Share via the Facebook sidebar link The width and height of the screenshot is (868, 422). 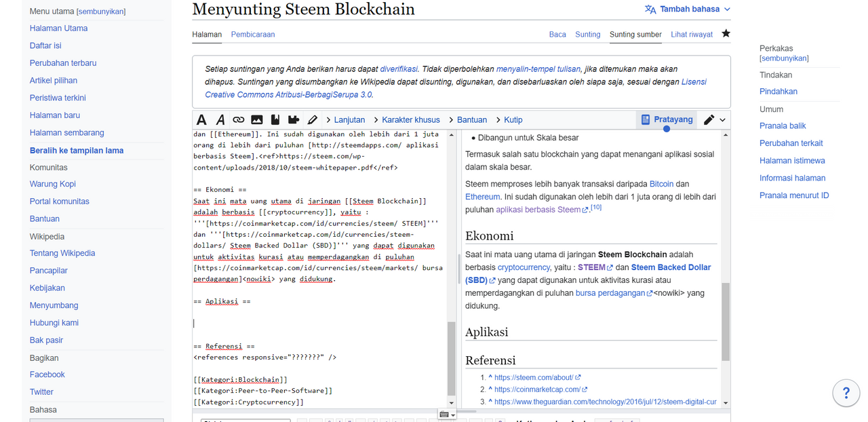click(47, 375)
